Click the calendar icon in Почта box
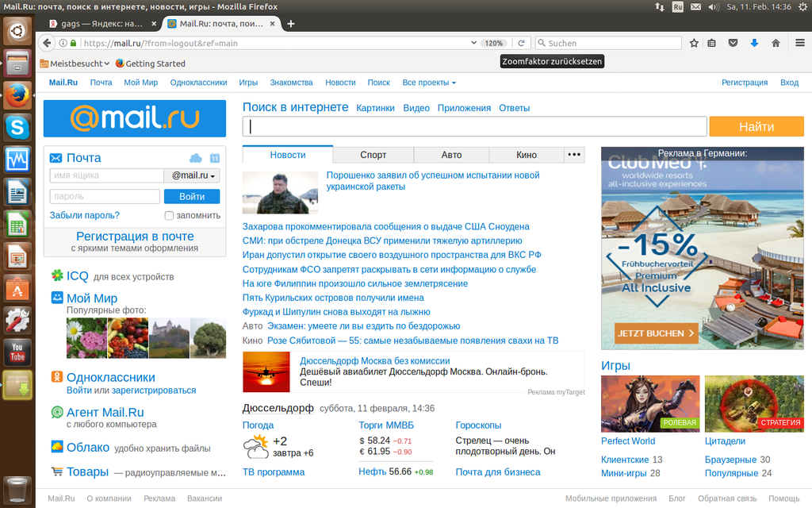Screen dimensions: 812x508 coord(214,158)
